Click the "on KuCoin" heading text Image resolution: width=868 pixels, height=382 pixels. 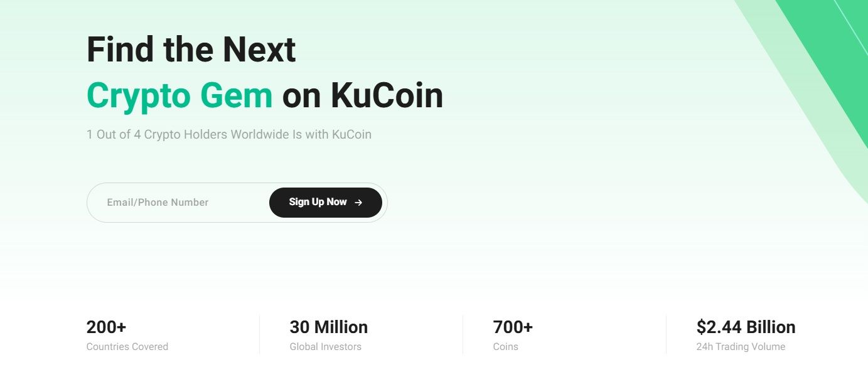(362, 95)
